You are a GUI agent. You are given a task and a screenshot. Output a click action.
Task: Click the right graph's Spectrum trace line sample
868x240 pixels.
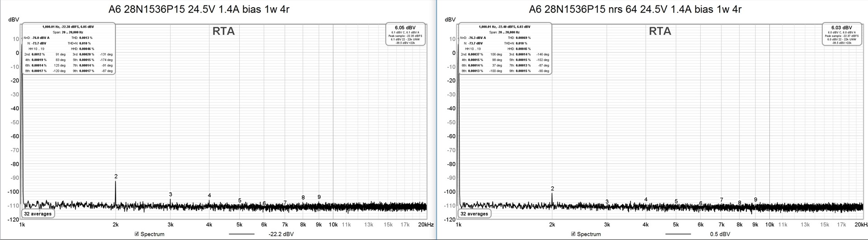point(678,234)
